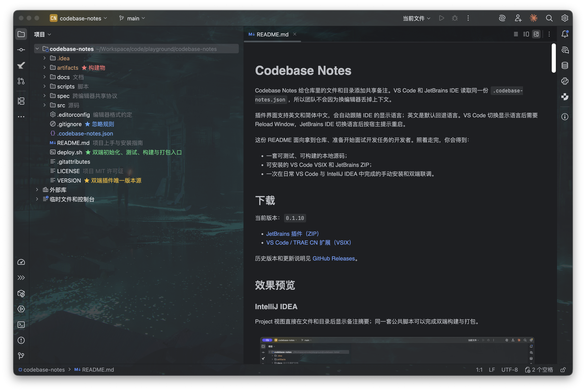The height and width of the screenshot is (392, 586).
Task: Open the Database tool window
Action: pos(565,65)
